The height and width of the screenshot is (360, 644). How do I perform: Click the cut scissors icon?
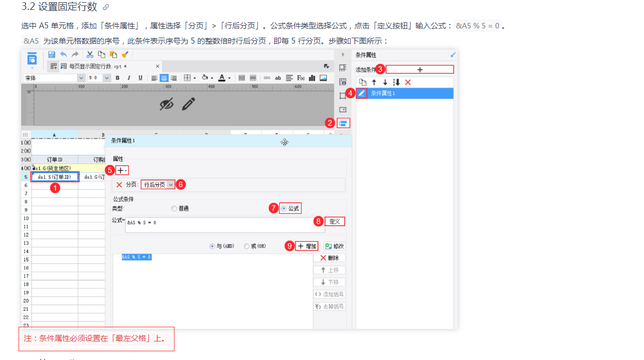click(x=89, y=54)
